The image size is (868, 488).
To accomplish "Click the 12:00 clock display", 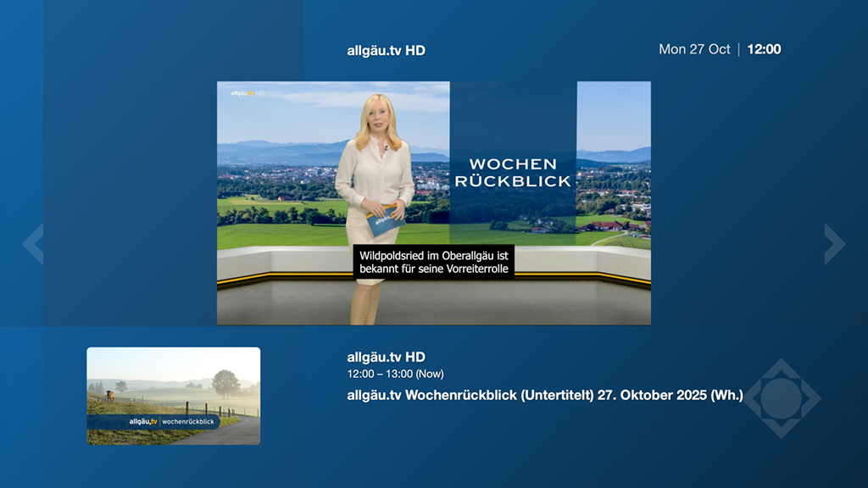I will 762,49.
